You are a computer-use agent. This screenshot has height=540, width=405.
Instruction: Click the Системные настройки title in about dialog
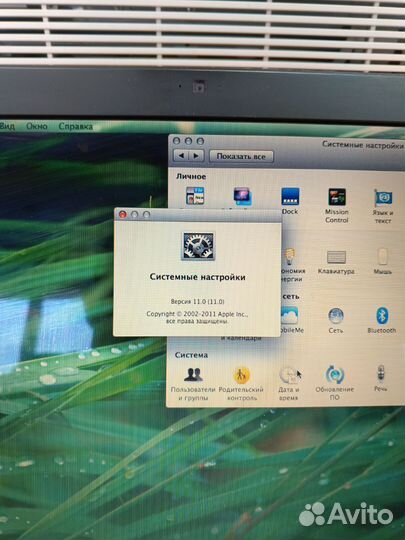click(198, 277)
